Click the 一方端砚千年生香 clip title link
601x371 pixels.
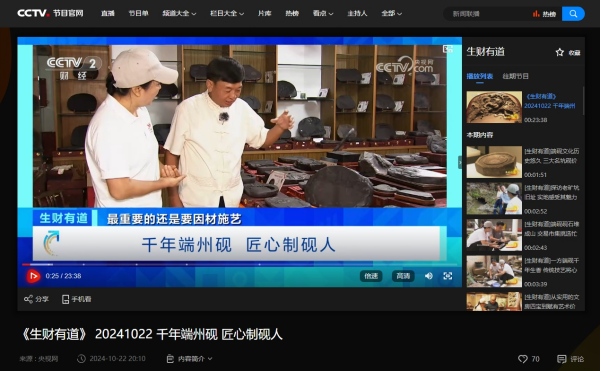tap(552, 265)
